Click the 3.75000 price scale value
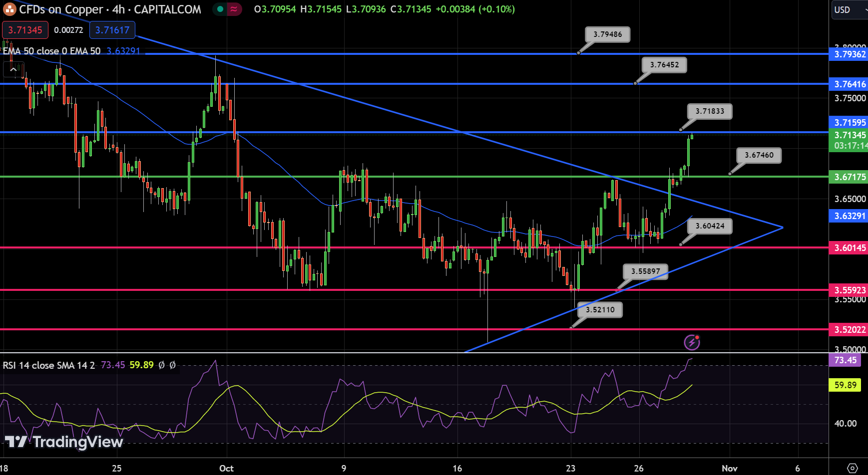868x475 pixels. point(850,98)
